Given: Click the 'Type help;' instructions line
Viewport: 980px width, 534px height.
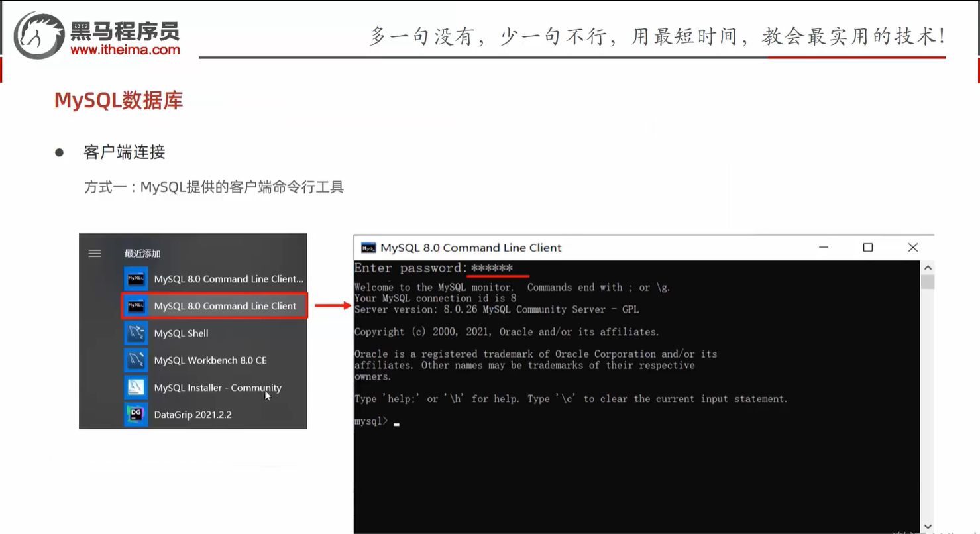Looking at the screenshot, I should tap(571, 399).
